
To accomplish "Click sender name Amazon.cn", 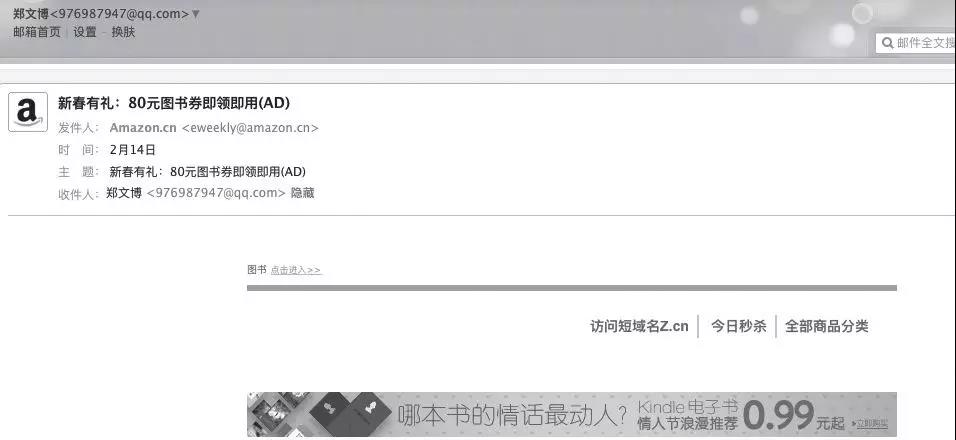I will [x=143, y=128].
